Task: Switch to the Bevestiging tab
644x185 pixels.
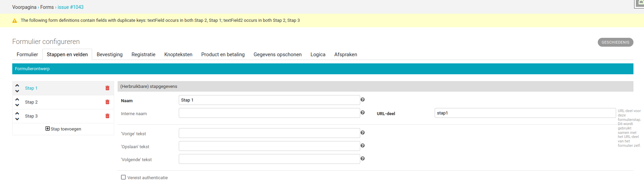Action: click(x=109, y=55)
